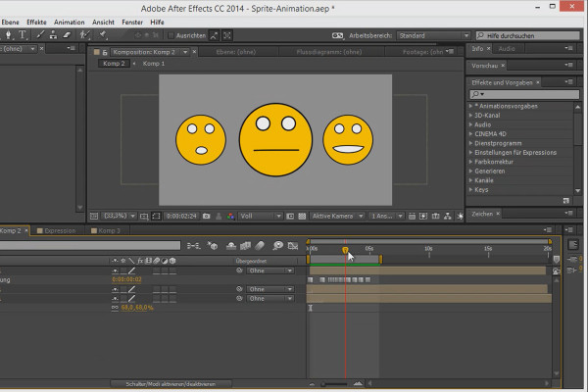The image size is (588, 392).
Task: Select the Clone Stamp tool
Action: 53,35
